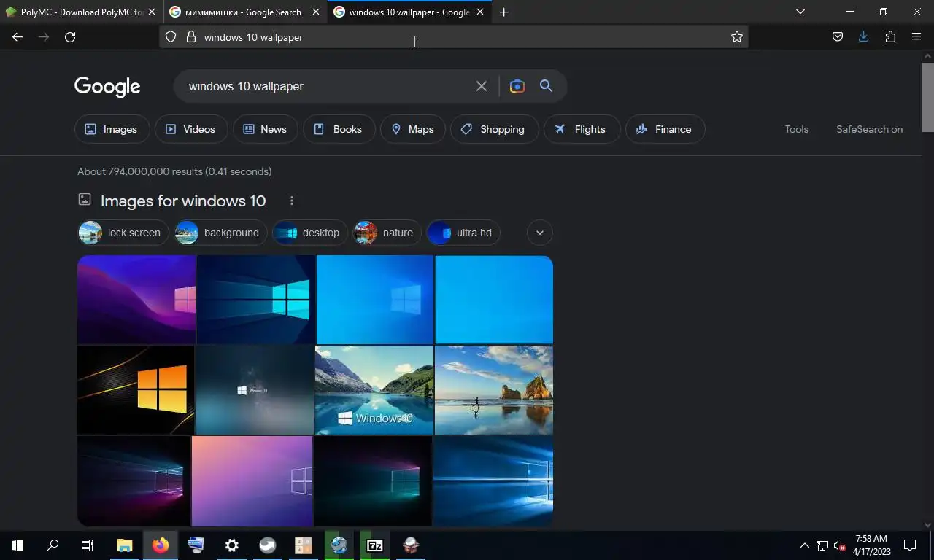
Task: Filter images by background chip
Action: pyautogui.click(x=220, y=233)
